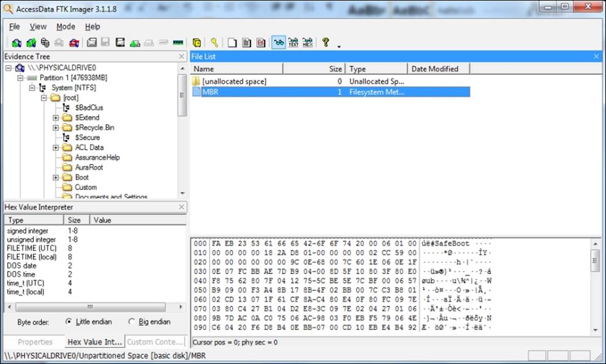This screenshot has height=364, width=606.
Task: Click the FILETIME (UTC) interpreter row
Action: tap(95, 248)
